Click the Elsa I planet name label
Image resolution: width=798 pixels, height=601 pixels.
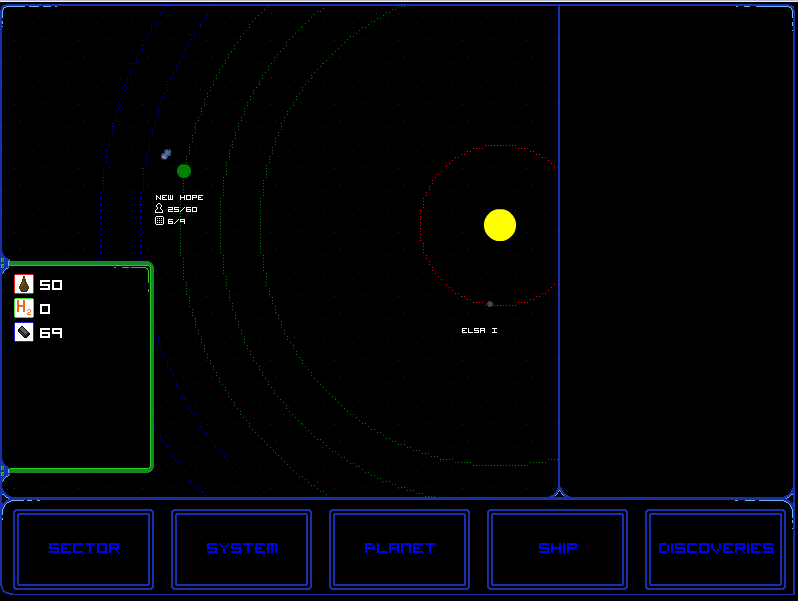[x=479, y=331]
